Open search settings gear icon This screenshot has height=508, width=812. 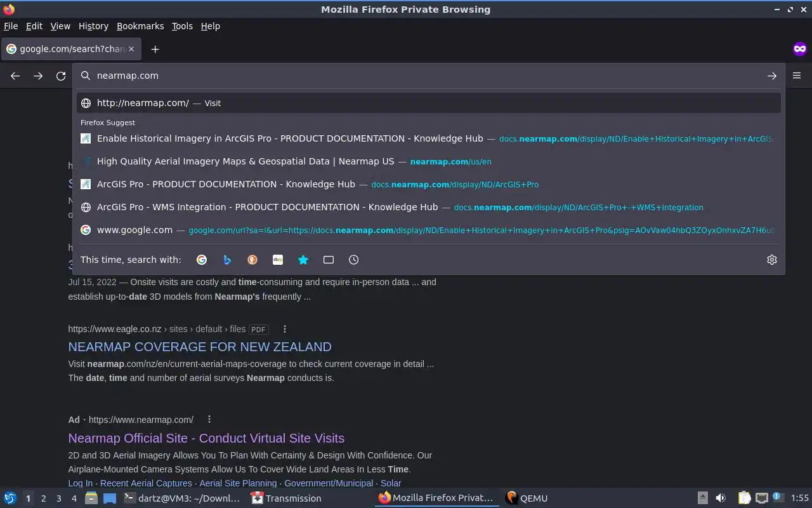(x=772, y=260)
